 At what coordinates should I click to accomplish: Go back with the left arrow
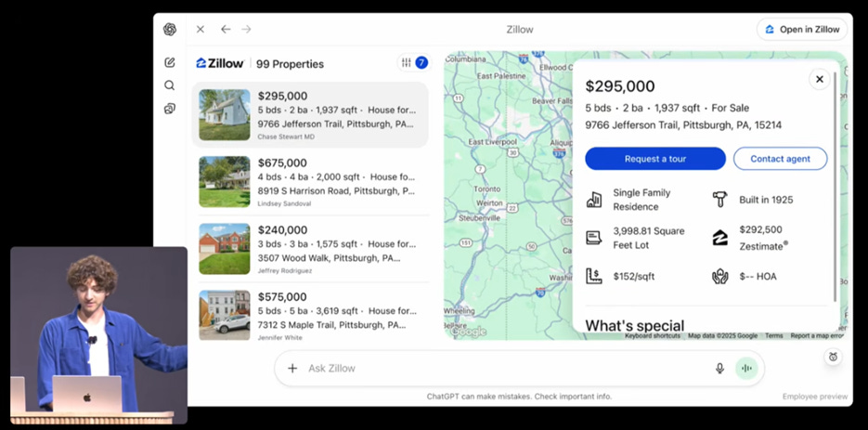click(226, 30)
